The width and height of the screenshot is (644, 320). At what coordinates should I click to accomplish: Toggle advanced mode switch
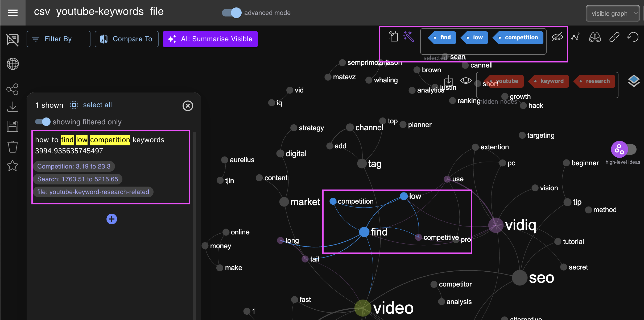(232, 13)
